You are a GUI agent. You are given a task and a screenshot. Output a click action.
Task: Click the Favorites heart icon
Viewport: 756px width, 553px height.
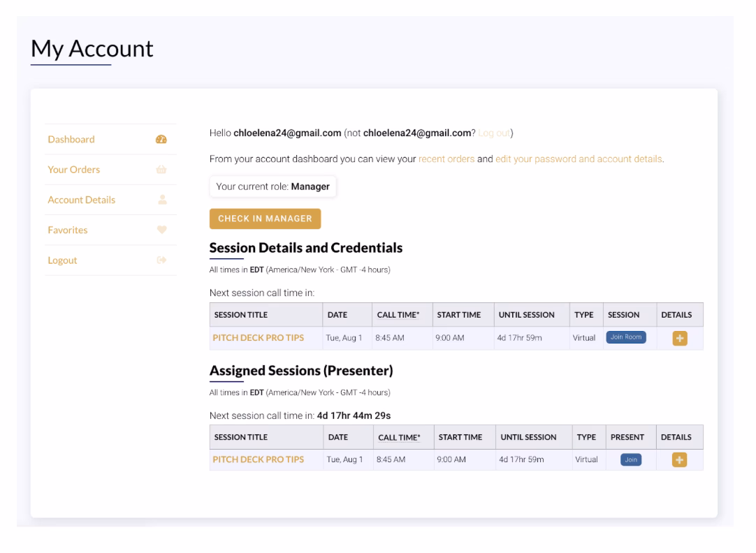coord(162,230)
